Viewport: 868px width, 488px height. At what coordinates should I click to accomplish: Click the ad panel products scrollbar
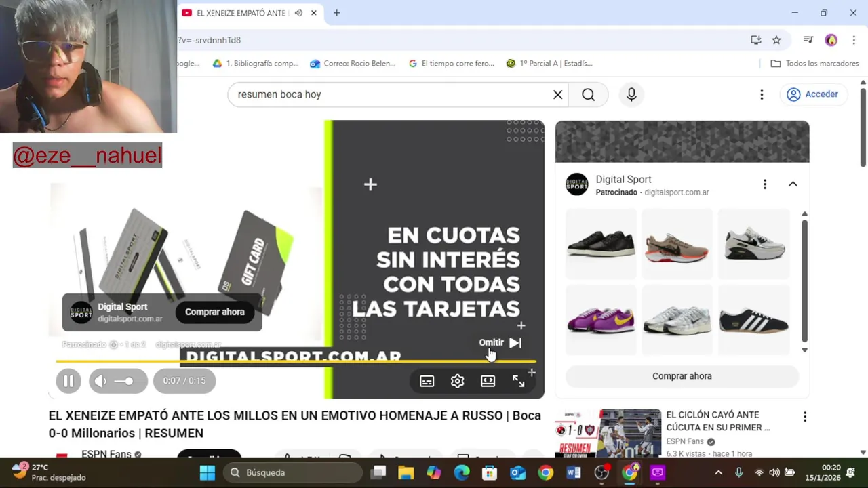[x=804, y=281]
